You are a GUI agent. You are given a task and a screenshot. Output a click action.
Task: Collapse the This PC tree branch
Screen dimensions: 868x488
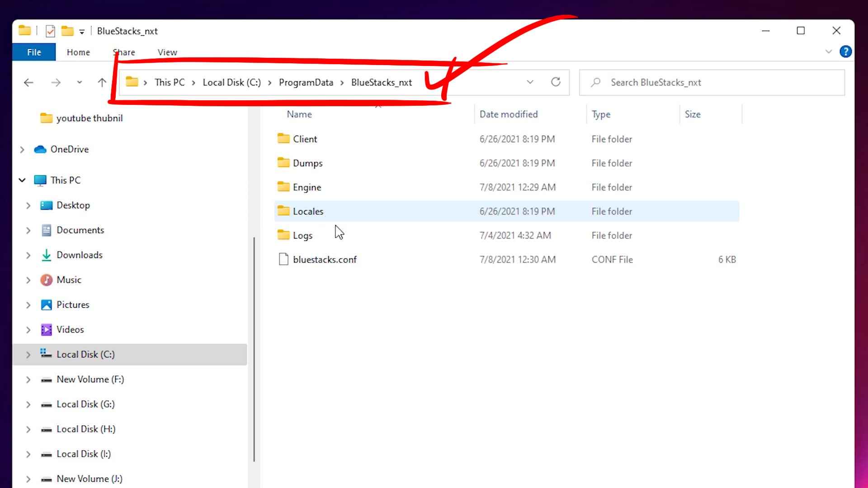pos(22,180)
